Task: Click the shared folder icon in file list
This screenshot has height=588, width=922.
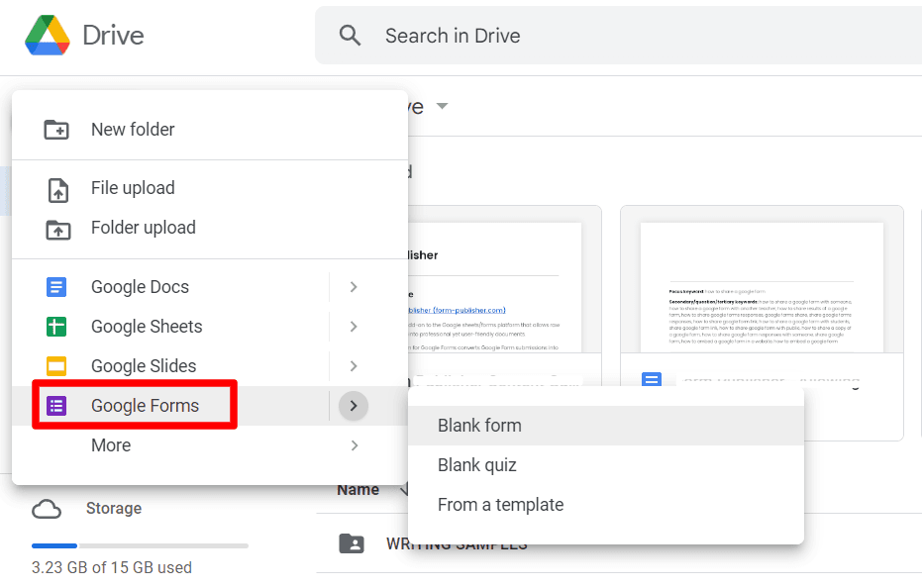Action: click(352, 543)
